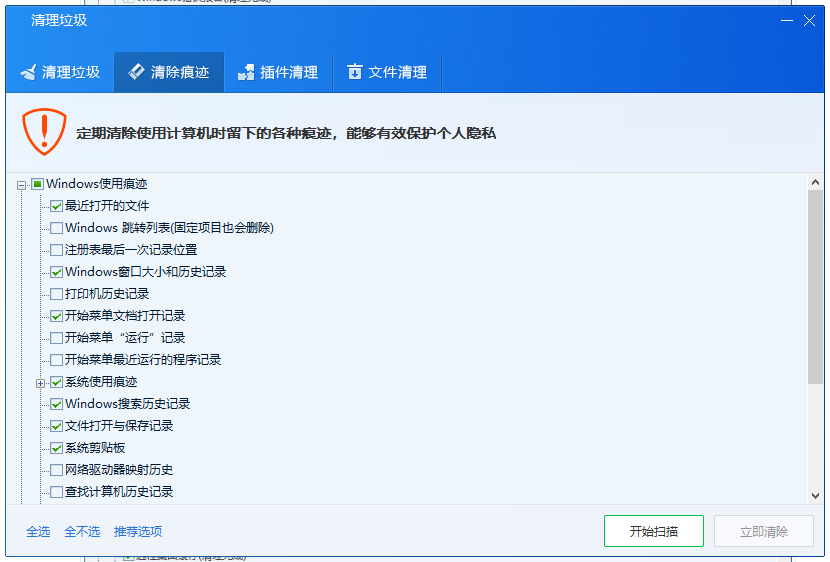The width and height of the screenshot is (830, 562).
Task: Close the 清理垃圾 window
Action: [x=809, y=21]
